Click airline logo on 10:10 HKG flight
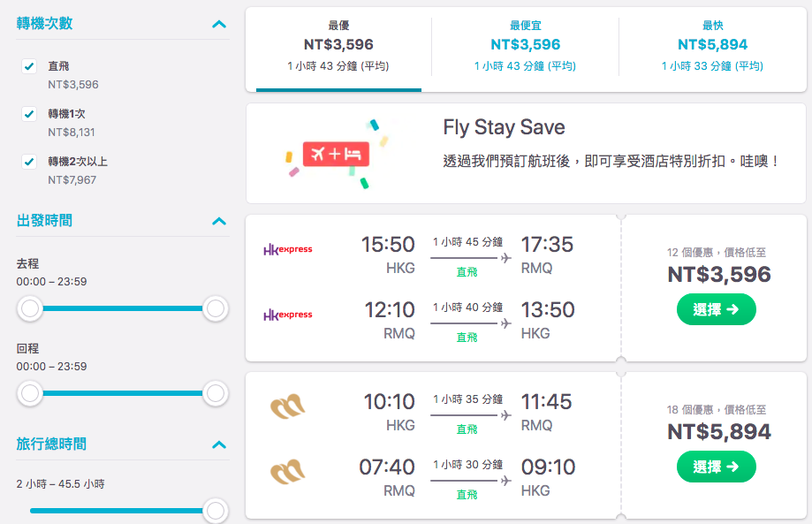 click(x=288, y=406)
